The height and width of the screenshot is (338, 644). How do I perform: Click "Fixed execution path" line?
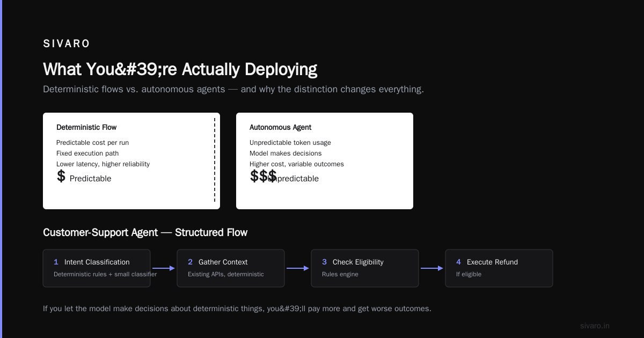87,153
